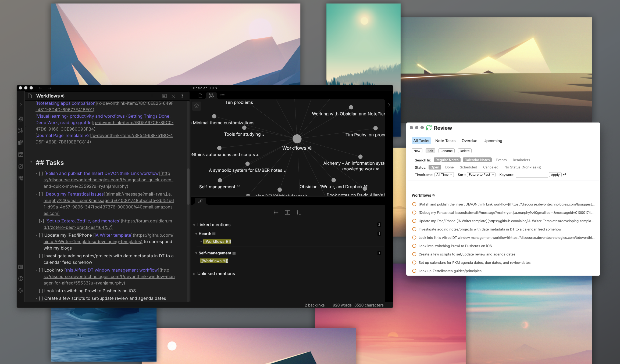Click the return arrow next to Apply
The height and width of the screenshot is (364, 620).
(x=565, y=174)
